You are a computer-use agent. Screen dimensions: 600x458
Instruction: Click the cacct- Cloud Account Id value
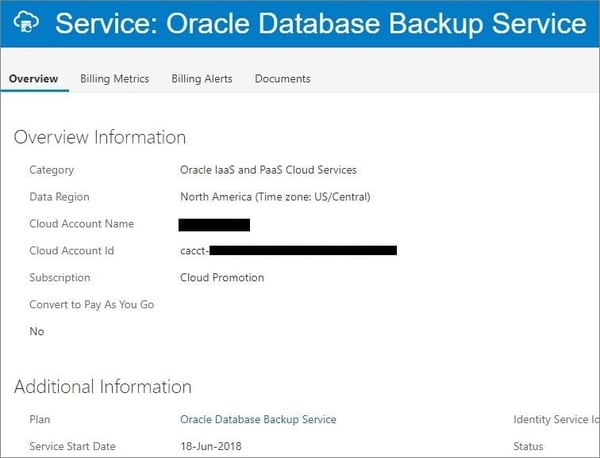point(288,251)
